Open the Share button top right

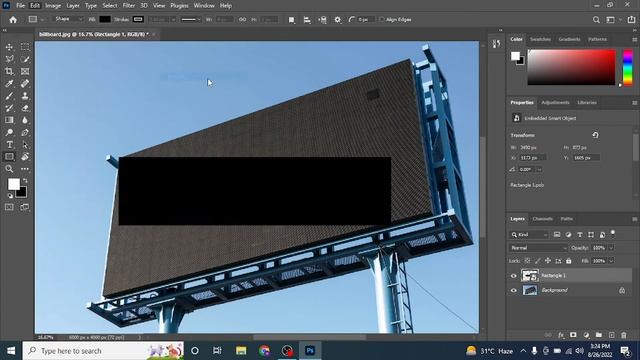631,20
